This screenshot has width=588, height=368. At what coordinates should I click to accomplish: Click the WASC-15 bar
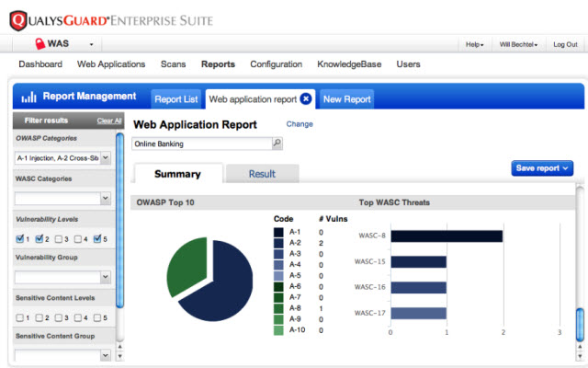419,261
